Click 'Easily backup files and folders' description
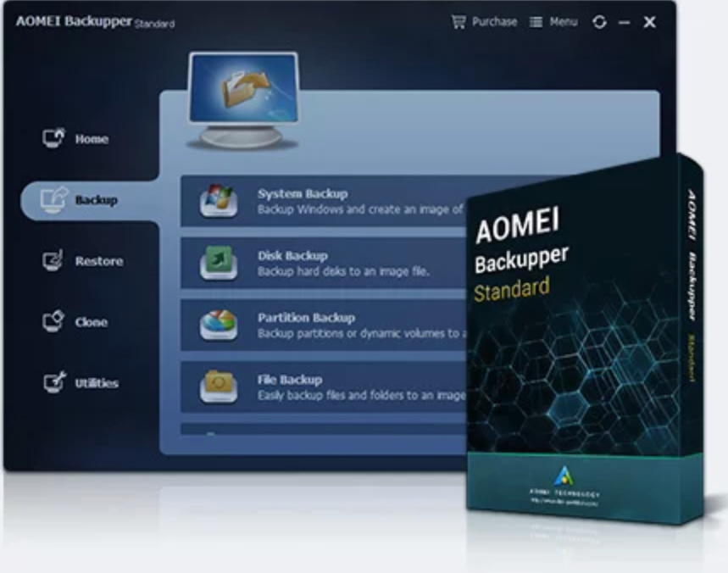Image resolution: width=728 pixels, height=573 pixels. (x=362, y=395)
